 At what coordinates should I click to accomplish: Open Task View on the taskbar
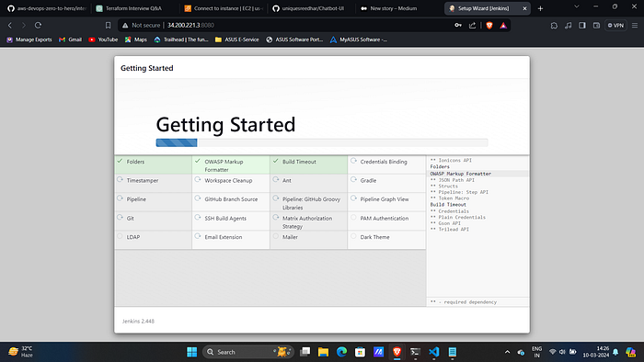(x=305, y=352)
